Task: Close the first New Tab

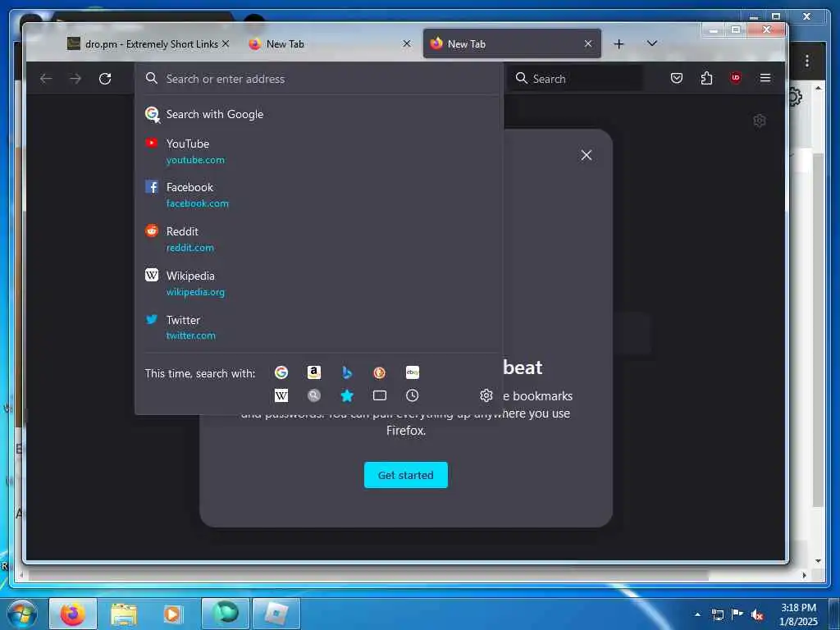Action: click(x=407, y=43)
